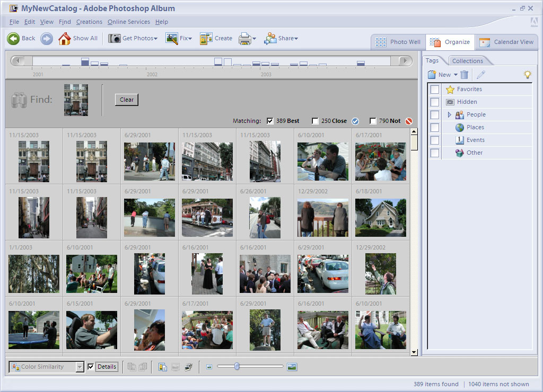Click the smallest thumbnail size icon
The width and height of the screenshot is (543, 392).
[x=209, y=367]
